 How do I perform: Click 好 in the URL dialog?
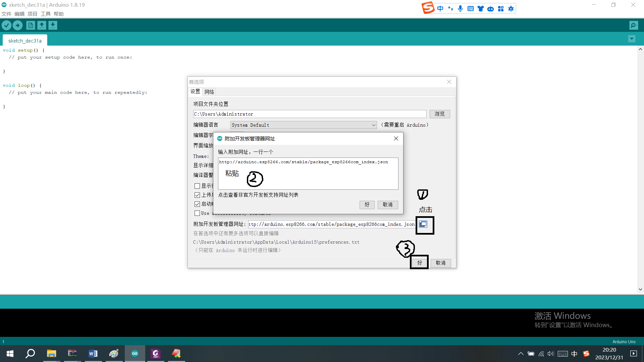coord(367,205)
